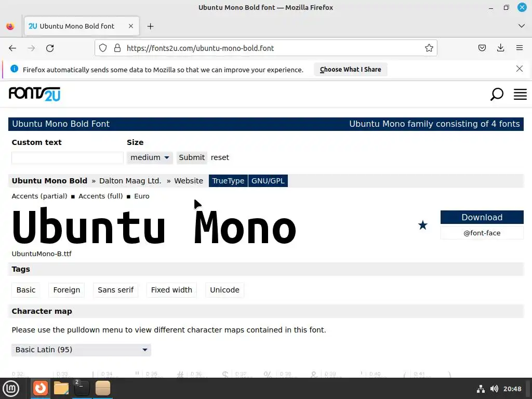Expand Basic Latin (95) character map dropdown
This screenshot has height=399, width=532.
81,350
